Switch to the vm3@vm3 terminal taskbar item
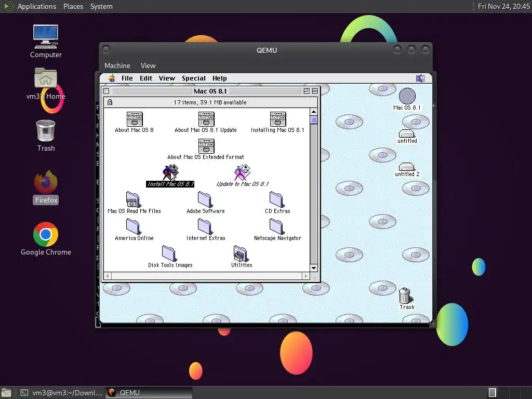Viewport: 532px width, 399px height. point(61,393)
